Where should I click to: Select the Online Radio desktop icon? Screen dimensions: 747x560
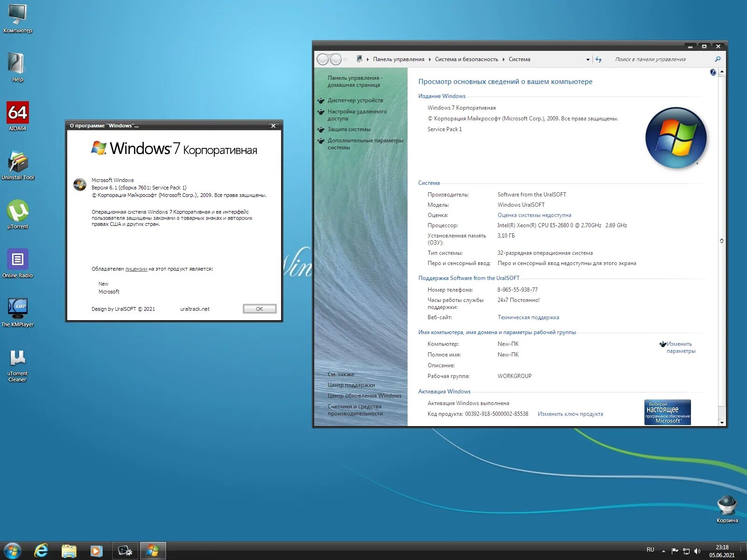pos(18,263)
